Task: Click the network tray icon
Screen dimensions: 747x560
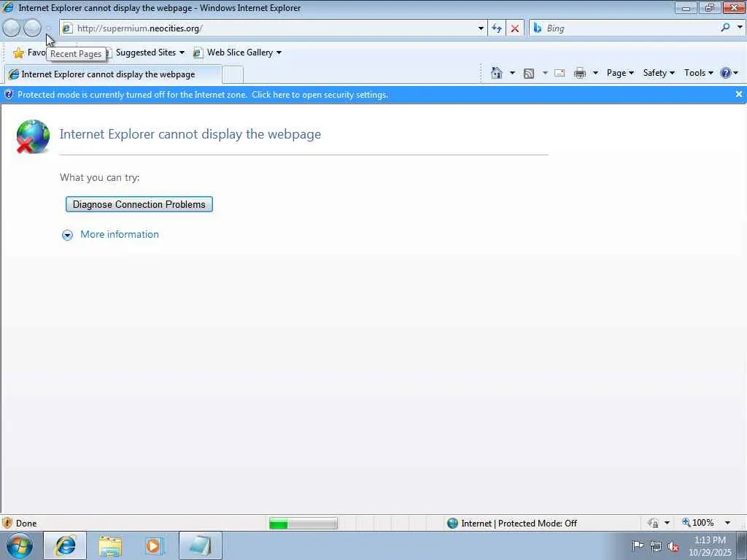Action: point(656,546)
